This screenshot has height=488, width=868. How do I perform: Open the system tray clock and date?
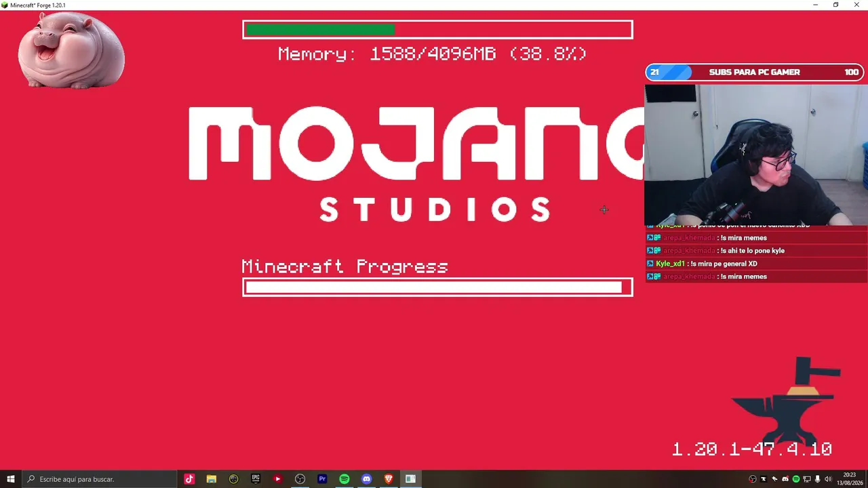[850, 479]
